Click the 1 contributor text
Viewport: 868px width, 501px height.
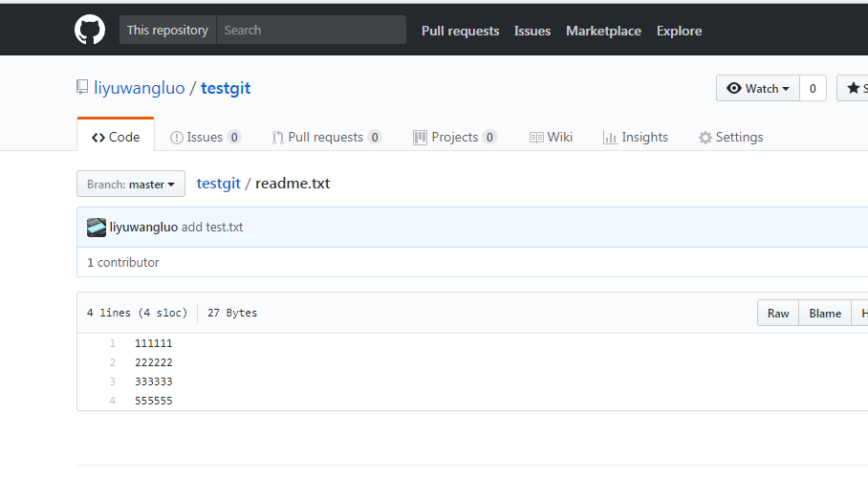[x=123, y=262]
